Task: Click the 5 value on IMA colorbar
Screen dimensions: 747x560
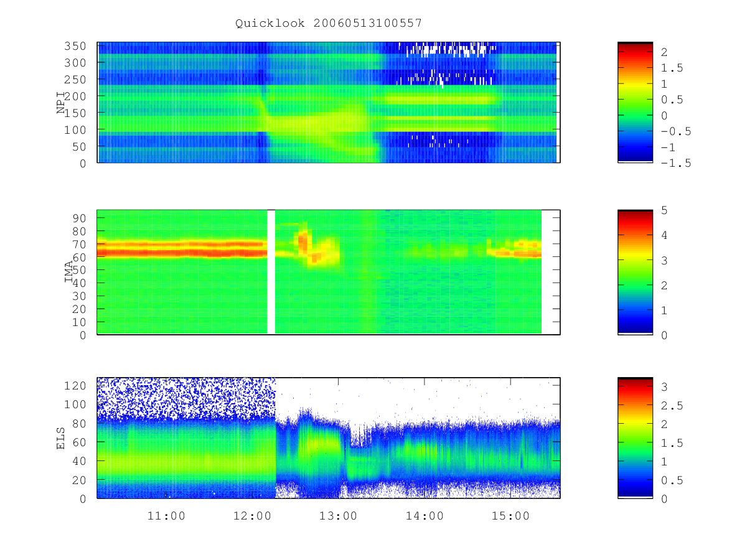Action: pos(664,210)
